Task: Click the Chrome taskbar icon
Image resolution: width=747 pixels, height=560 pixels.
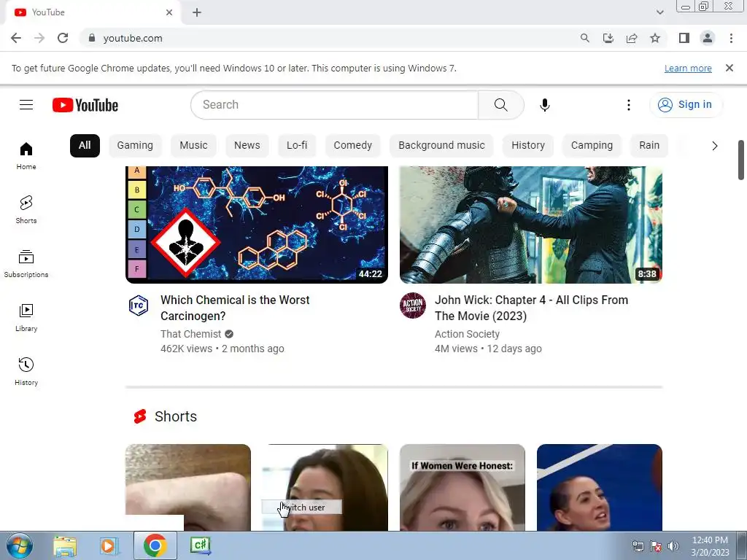Action: tap(155, 545)
